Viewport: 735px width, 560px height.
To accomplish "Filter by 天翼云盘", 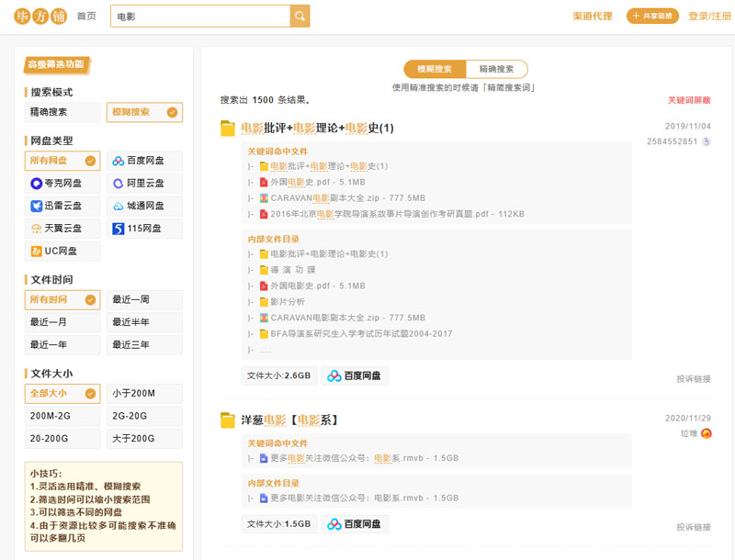I will [x=62, y=229].
